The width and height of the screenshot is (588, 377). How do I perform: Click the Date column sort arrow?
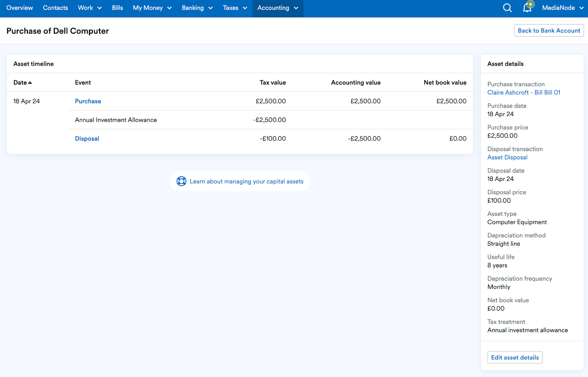point(30,83)
